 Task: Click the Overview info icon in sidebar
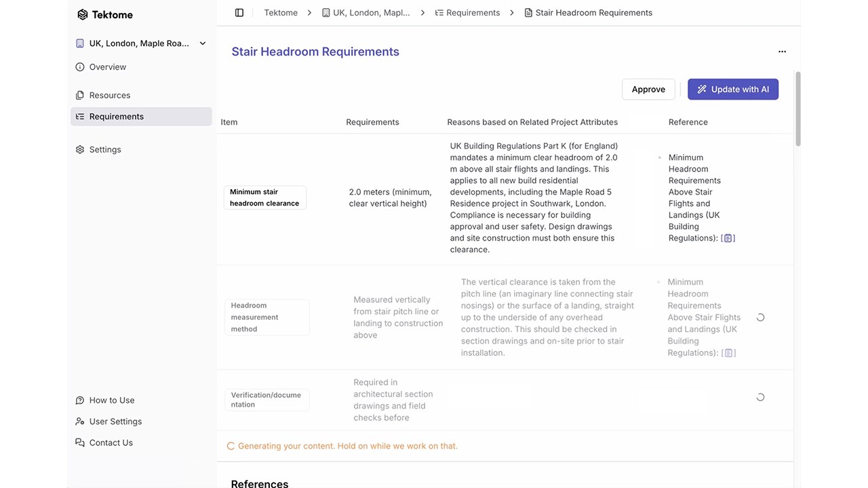(x=80, y=67)
